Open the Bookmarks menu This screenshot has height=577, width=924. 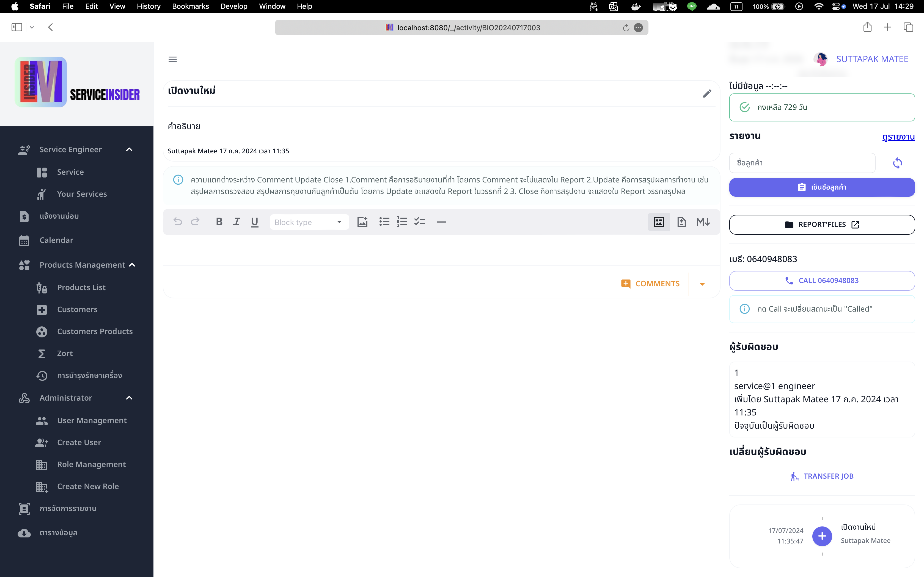click(190, 6)
